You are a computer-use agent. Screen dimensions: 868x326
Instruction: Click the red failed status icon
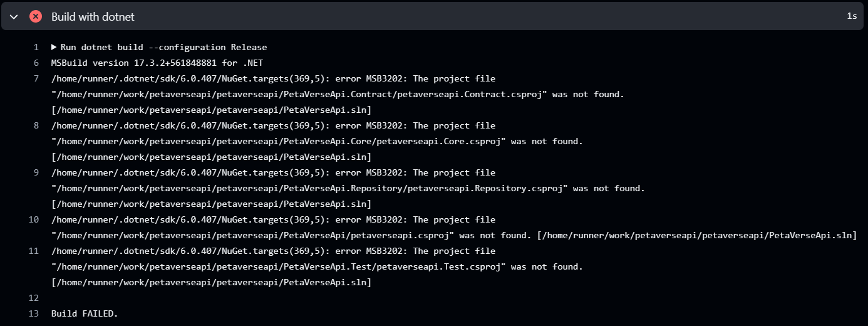coord(36,16)
